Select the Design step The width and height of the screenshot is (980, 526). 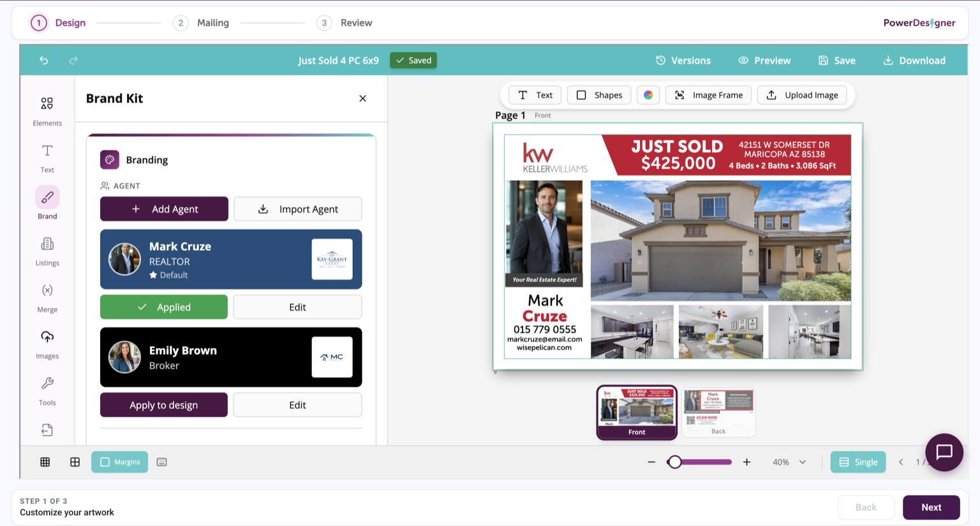click(x=58, y=23)
